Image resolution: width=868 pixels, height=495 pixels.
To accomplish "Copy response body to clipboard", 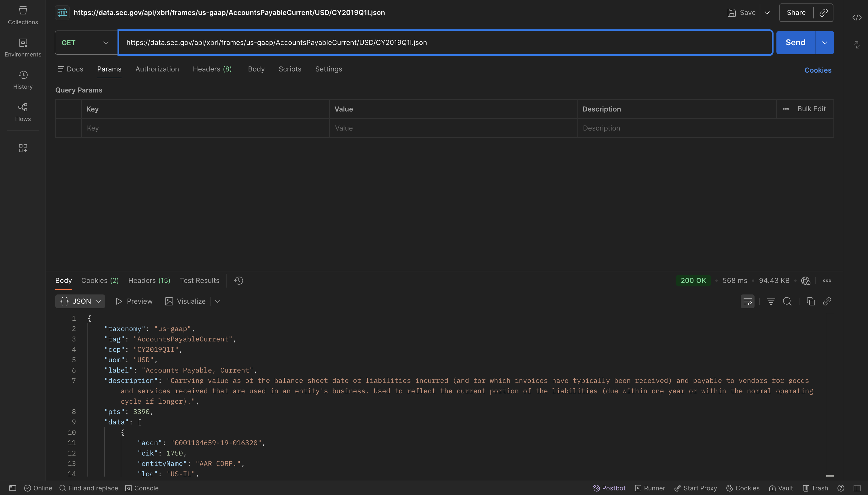I will 811,301.
